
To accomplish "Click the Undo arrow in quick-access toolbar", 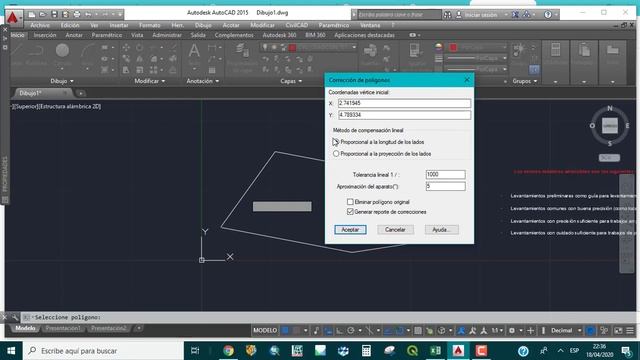I will tap(88, 14).
